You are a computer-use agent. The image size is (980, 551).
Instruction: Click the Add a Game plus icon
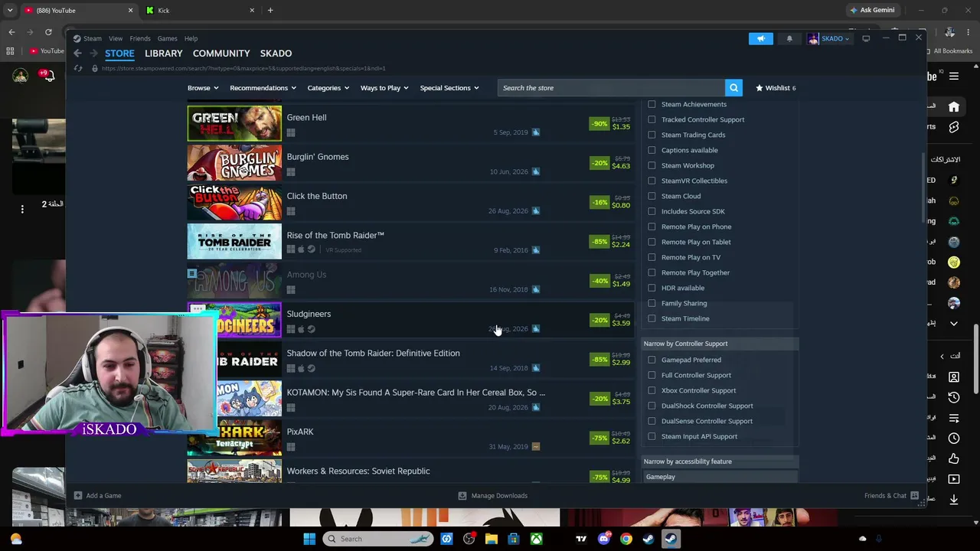[77, 496]
